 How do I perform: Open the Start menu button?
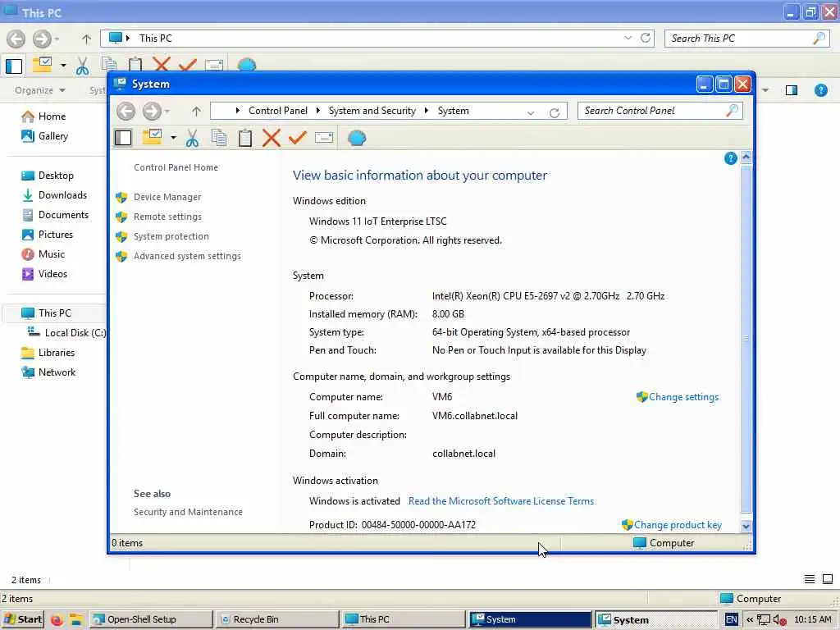[22, 619]
